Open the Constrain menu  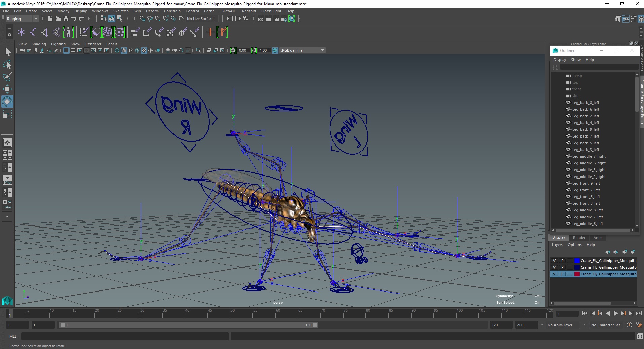point(172,11)
